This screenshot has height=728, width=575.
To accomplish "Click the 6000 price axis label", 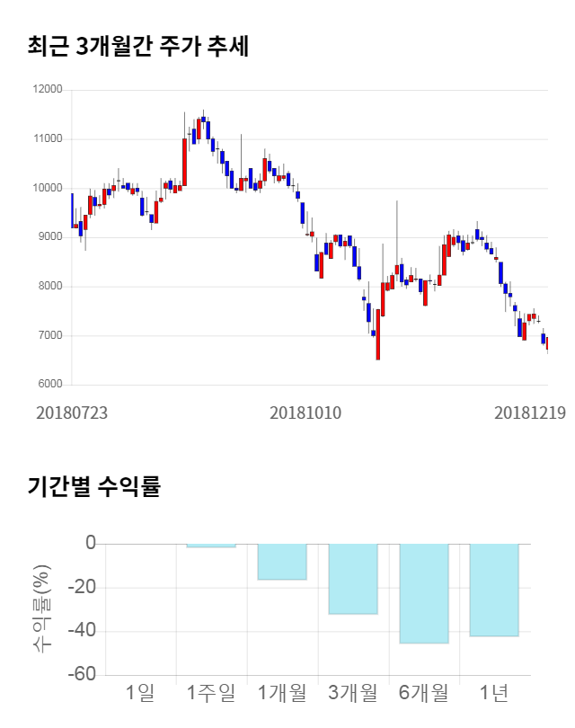I will (x=49, y=385).
